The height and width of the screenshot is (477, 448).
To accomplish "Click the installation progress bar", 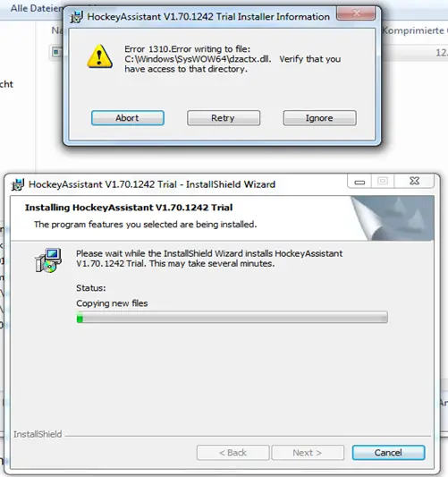I will (232, 318).
